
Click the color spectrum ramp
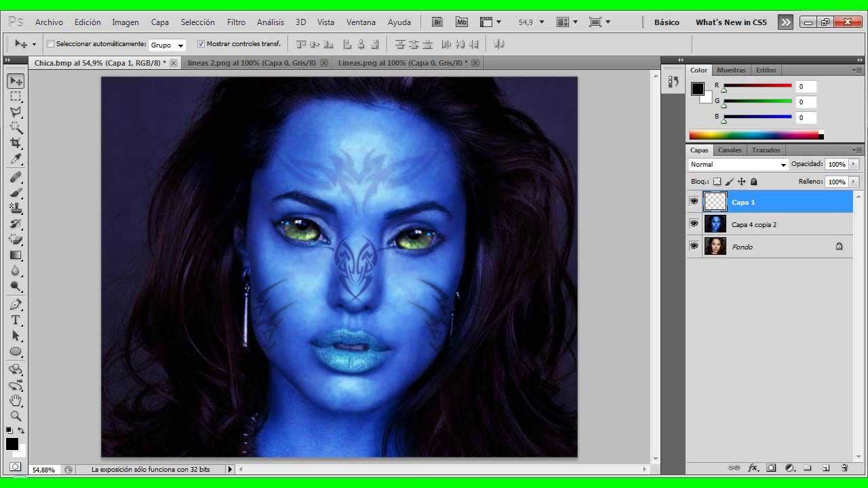[x=753, y=135]
